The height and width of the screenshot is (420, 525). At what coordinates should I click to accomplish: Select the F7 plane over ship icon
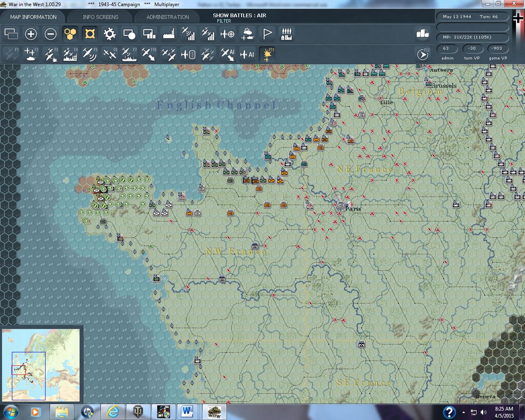tap(129, 54)
